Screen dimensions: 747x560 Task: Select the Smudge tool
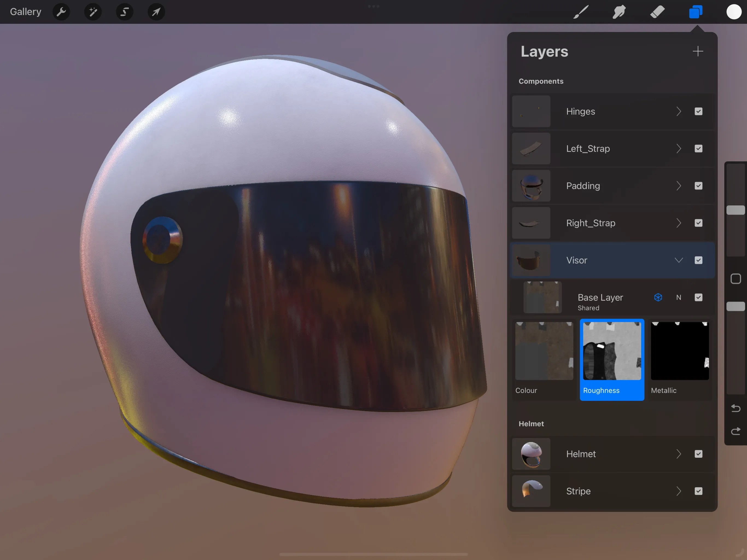click(619, 12)
